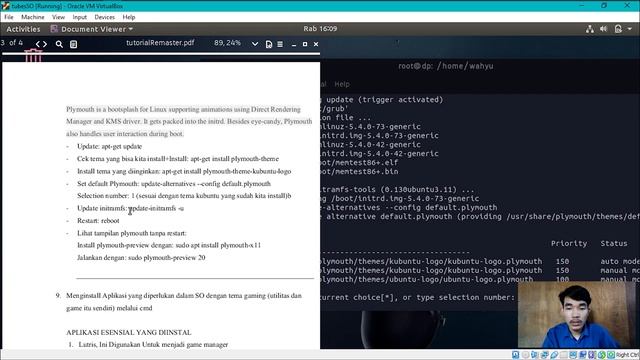Click terminal 'Priority' column header
Screen dimensions: 640x360
(x=569, y=243)
